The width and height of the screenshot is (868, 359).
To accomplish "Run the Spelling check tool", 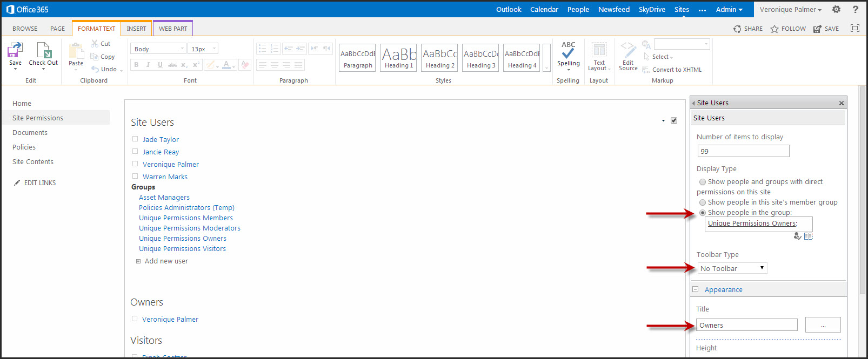I will 568,53.
